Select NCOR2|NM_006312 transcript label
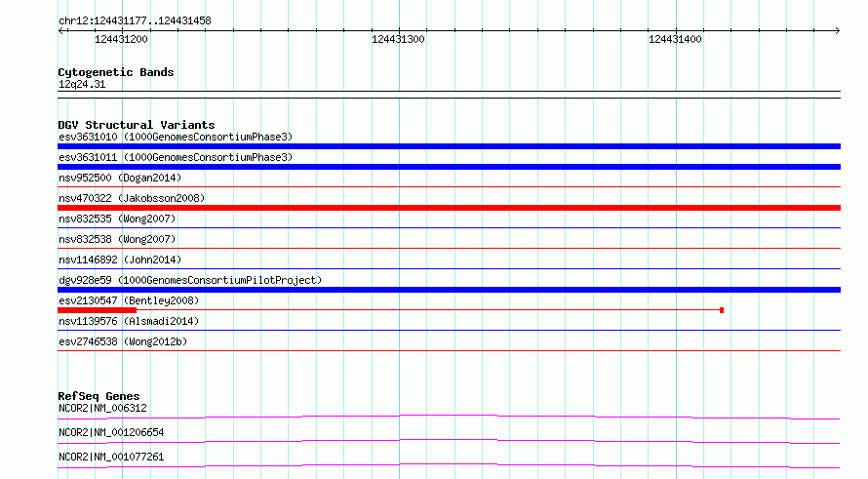 102,408
